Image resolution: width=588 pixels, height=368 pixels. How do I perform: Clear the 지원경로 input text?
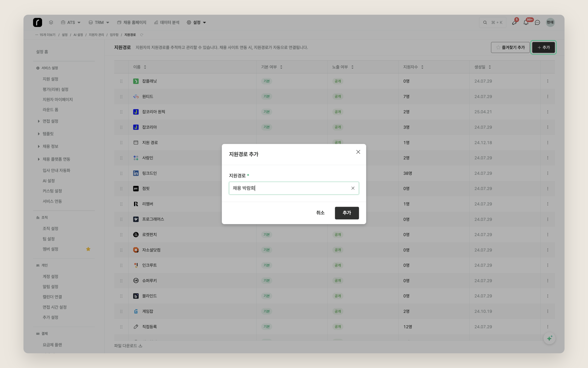coord(353,188)
